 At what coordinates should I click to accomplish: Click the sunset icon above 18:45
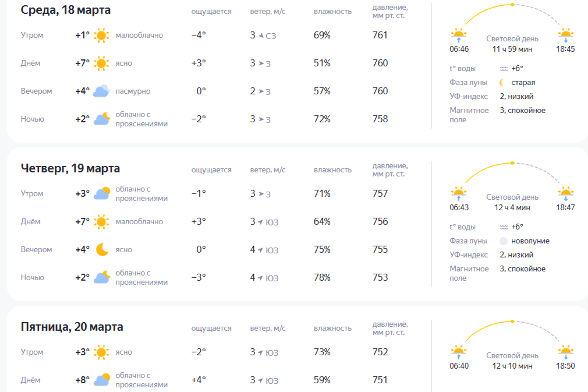pyautogui.click(x=565, y=34)
